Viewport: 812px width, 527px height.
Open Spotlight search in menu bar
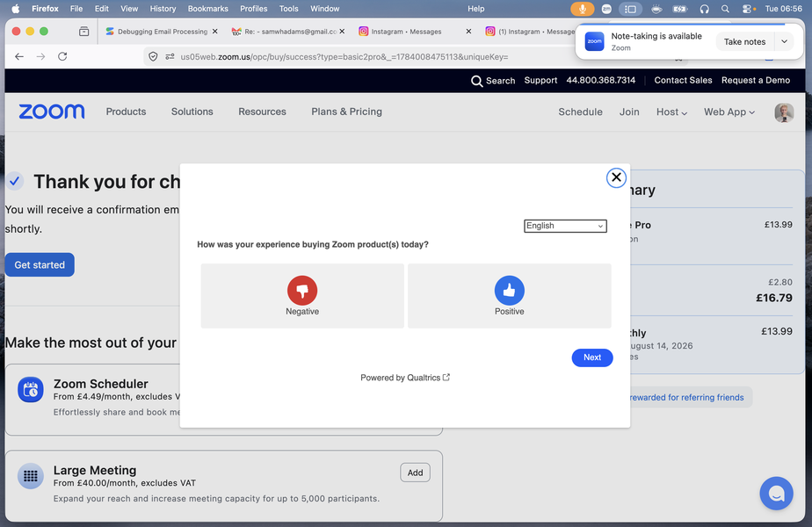click(726, 9)
